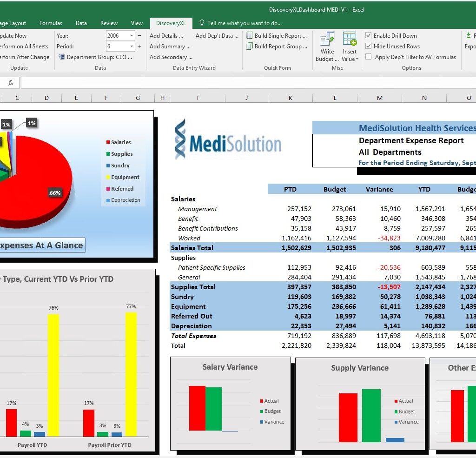Click the Add Dep't Data button
This screenshot has width=476, height=458.
(217, 36)
